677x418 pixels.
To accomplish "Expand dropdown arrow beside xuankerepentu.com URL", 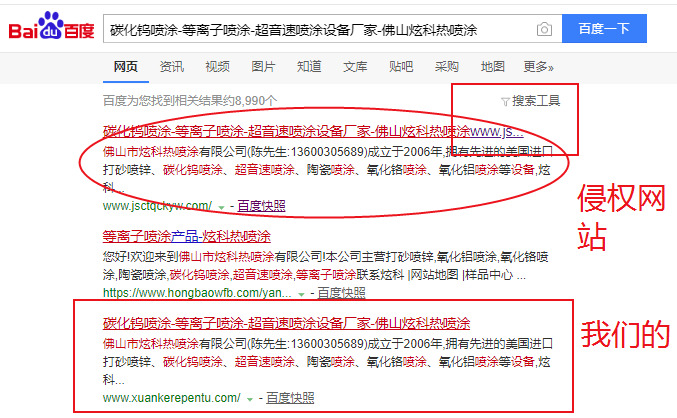I will coord(250,399).
